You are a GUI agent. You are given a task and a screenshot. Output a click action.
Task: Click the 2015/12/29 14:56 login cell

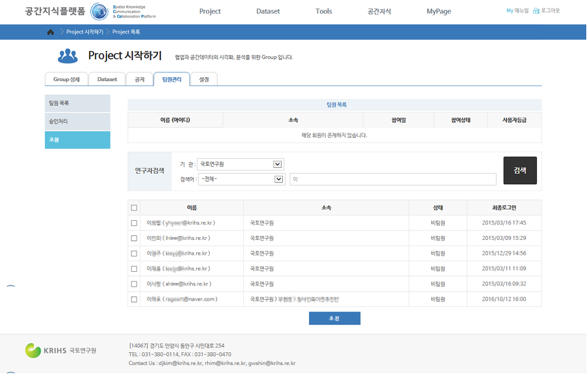click(x=504, y=253)
